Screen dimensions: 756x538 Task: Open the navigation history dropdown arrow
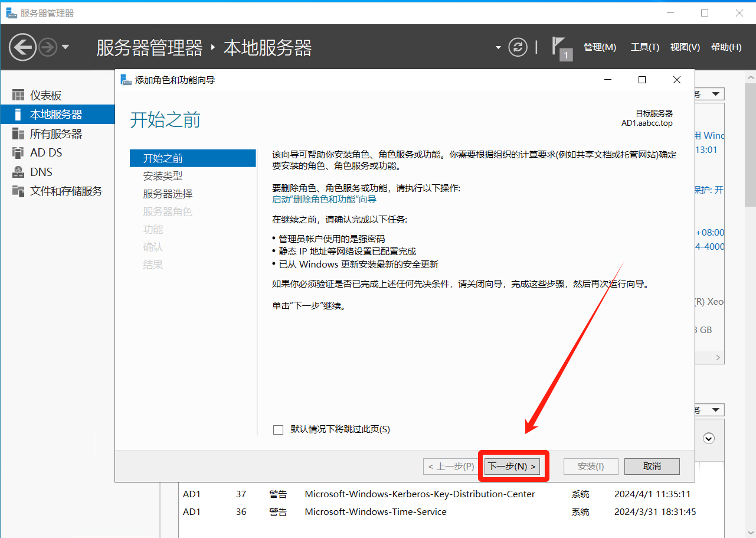(x=66, y=47)
